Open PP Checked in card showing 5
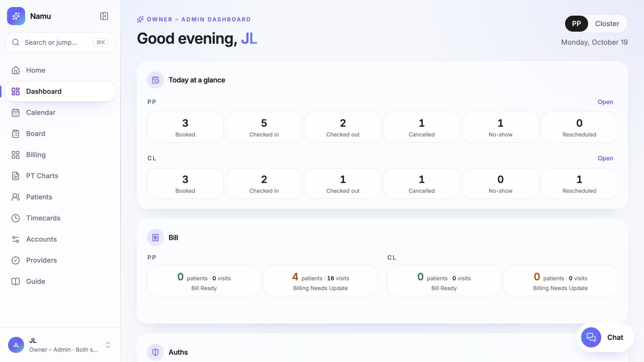The image size is (644, 362). (264, 127)
